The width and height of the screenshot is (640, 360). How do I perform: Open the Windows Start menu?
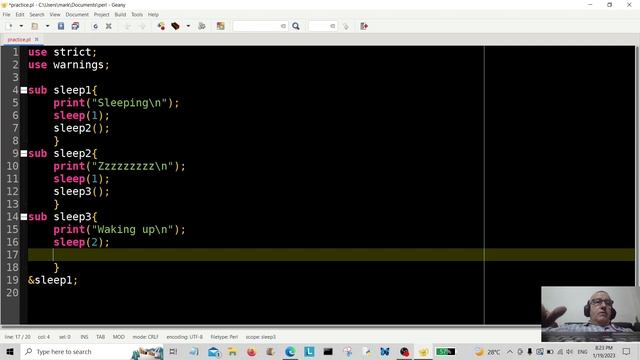tap(10, 351)
